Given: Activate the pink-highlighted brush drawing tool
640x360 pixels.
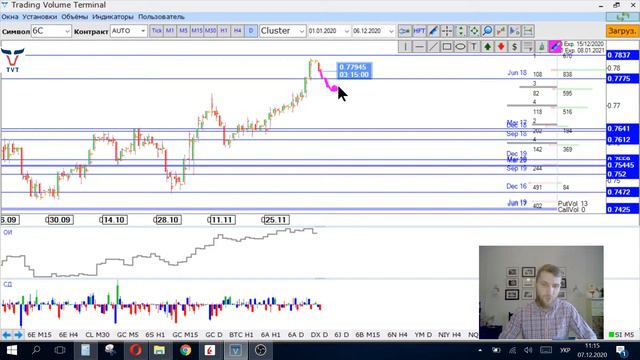Looking at the screenshot, I should pos(555,47).
